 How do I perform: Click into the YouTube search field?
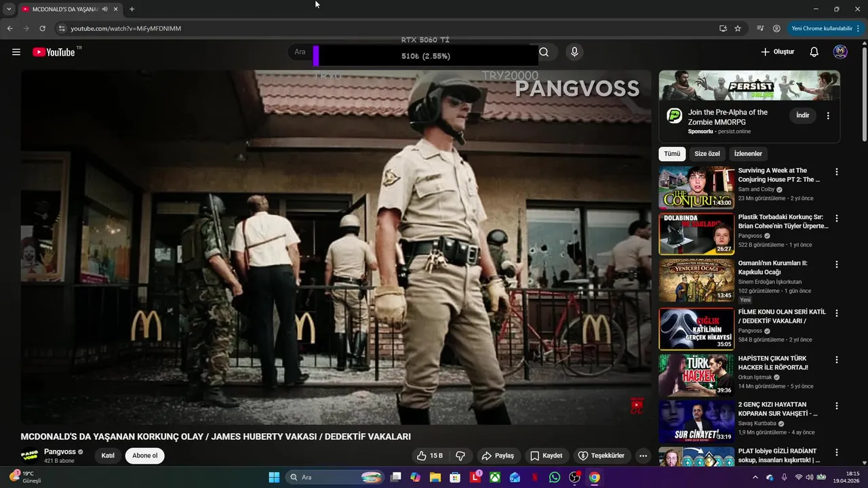point(414,52)
